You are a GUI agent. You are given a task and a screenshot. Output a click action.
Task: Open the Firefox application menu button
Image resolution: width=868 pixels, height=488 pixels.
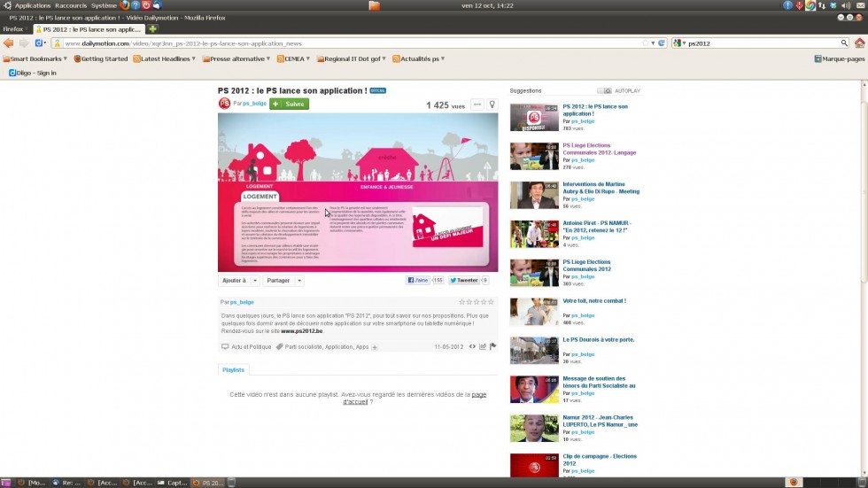15,28
